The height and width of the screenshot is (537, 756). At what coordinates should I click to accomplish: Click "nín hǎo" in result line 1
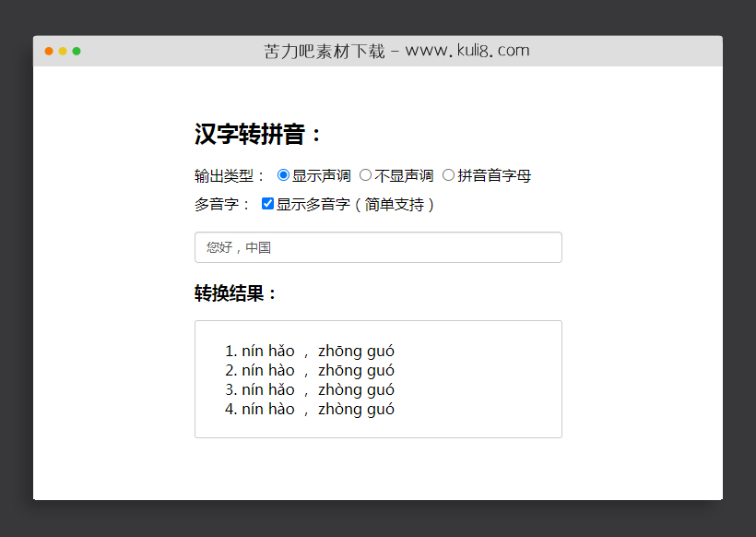click(x=267, y=351)
